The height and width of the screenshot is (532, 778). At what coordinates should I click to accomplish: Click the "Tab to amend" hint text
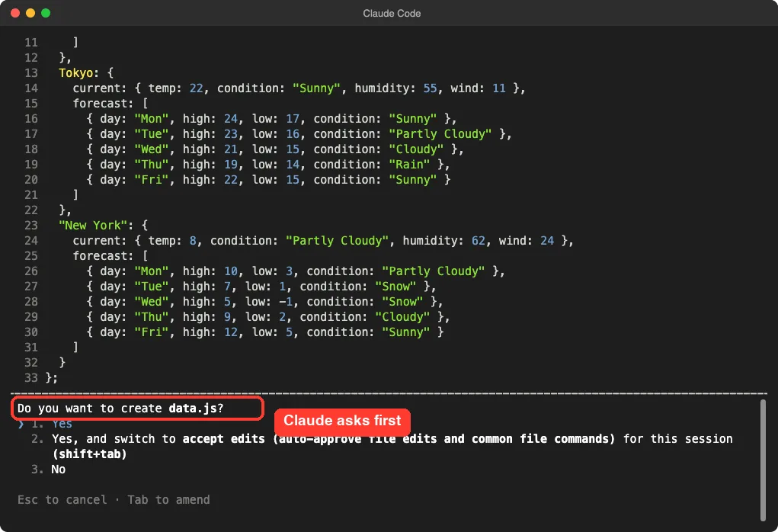pyautogui.click(x=168, y=500)
